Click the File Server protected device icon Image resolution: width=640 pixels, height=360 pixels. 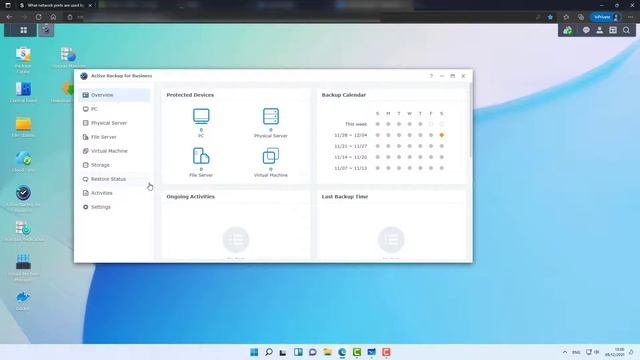201,156
